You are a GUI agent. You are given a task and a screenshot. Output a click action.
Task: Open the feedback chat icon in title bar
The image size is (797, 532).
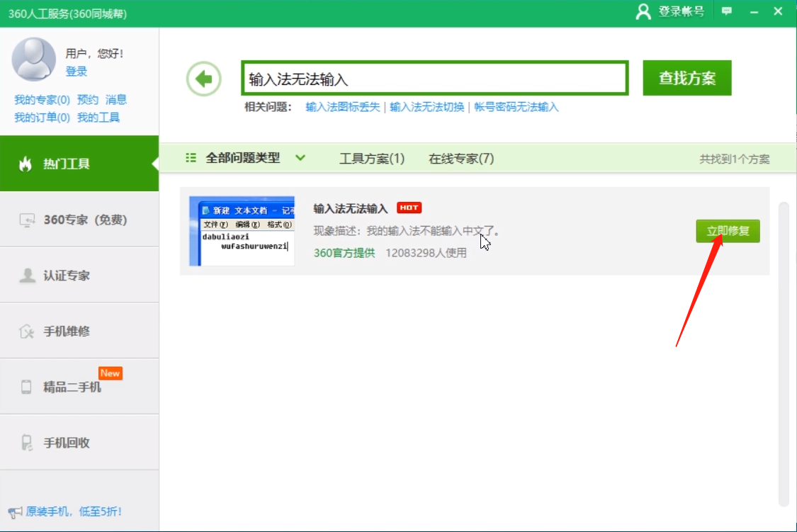pyautogui.click(x=725, y=11)
